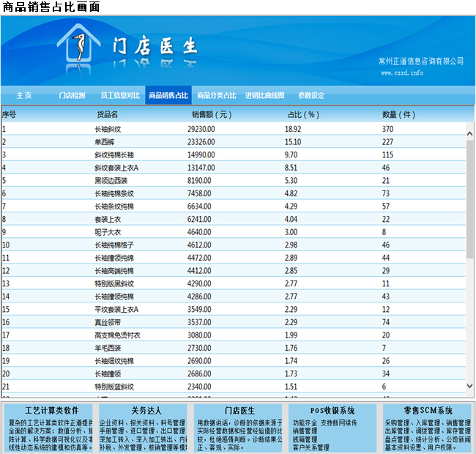Screen dimensions: 476x454
Task: Open the 参数设定 settings tab
Action: 311,95
